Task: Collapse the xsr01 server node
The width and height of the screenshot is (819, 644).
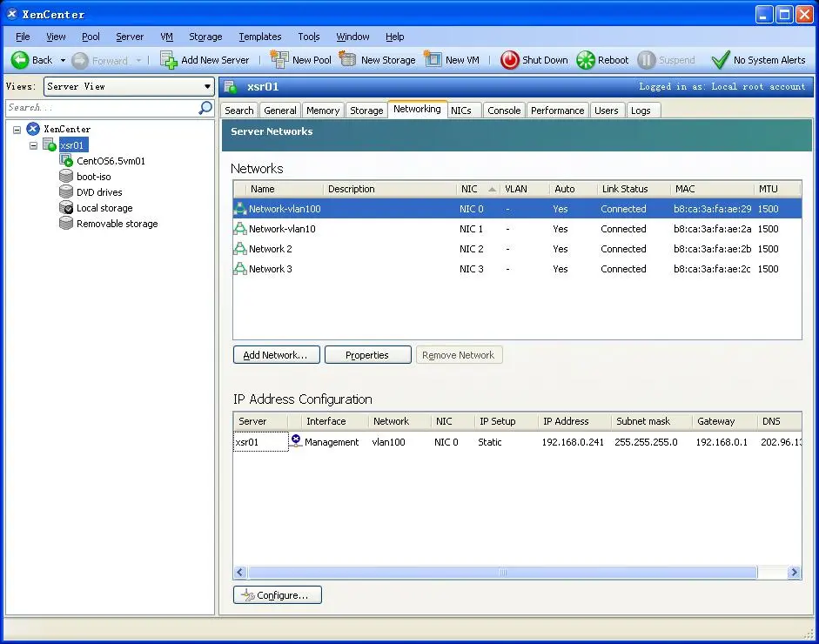Action: click(33, 145)
